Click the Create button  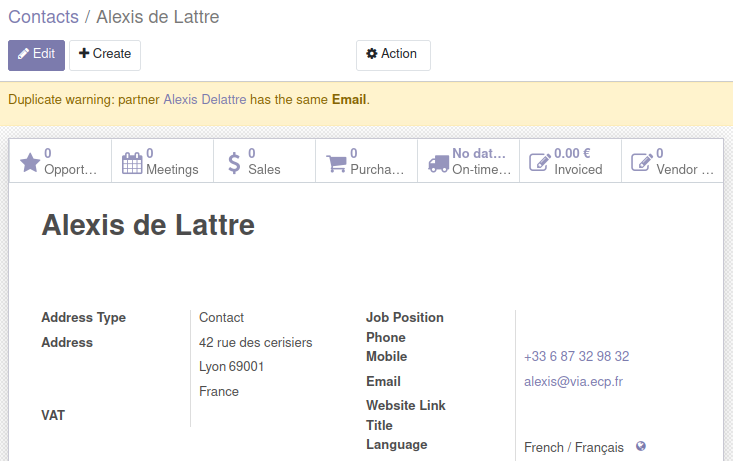point(105,55)
